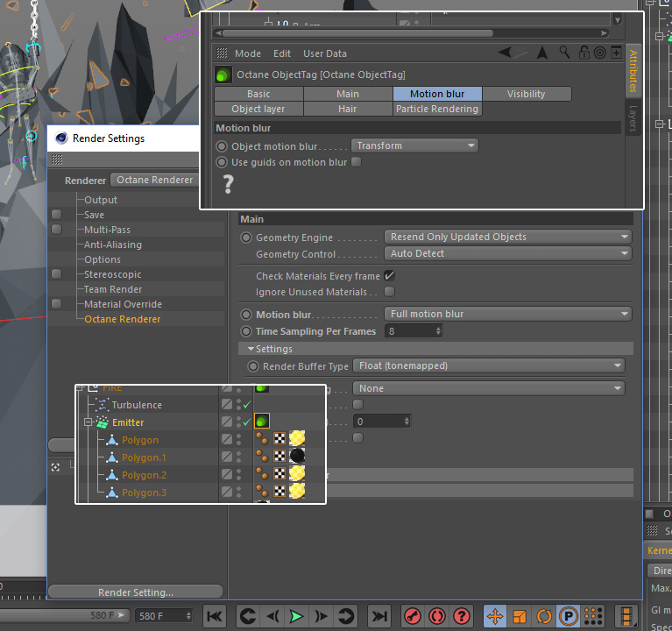Click Geometry Engine animation radio dot
The height and width of the screenshot is (631, 672).
pyautogui.click(x=246, y=238)
